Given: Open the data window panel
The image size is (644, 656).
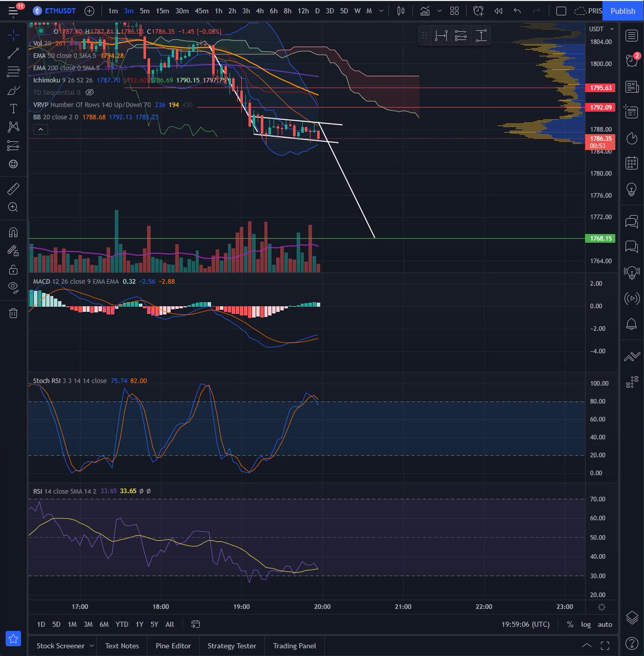Looking at the screenshot, I should [x=631, y=112].
